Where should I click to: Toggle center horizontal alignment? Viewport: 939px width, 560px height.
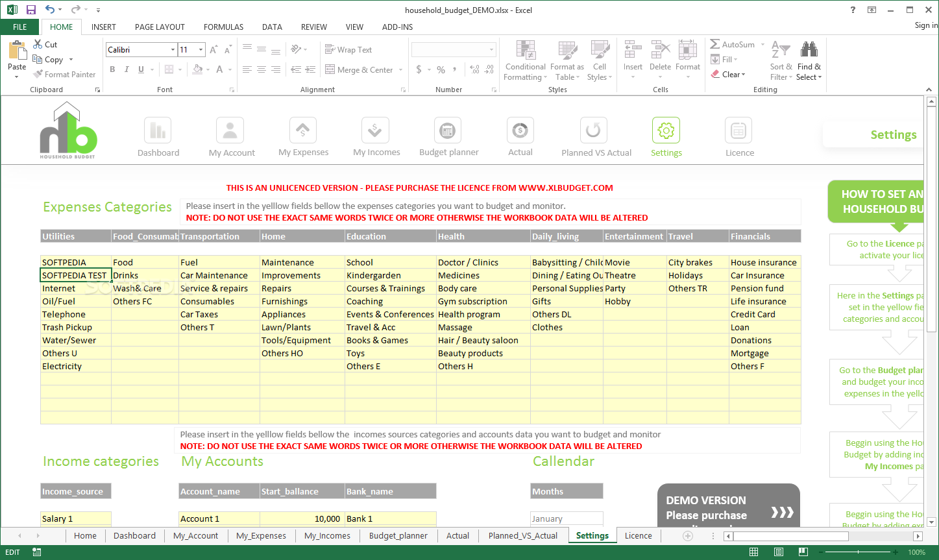tap(261, 69)
